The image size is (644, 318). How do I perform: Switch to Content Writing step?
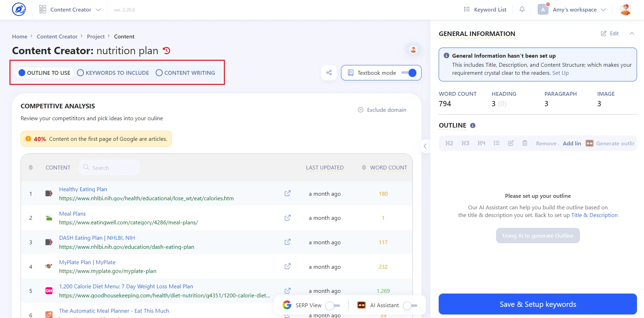[185, 73]
